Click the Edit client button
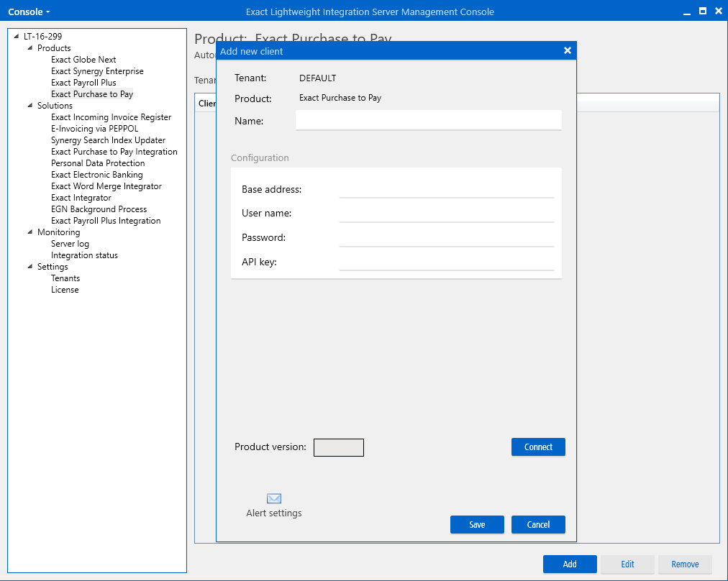Viewport: 728px width, 581px height. [x=627, y=564]
